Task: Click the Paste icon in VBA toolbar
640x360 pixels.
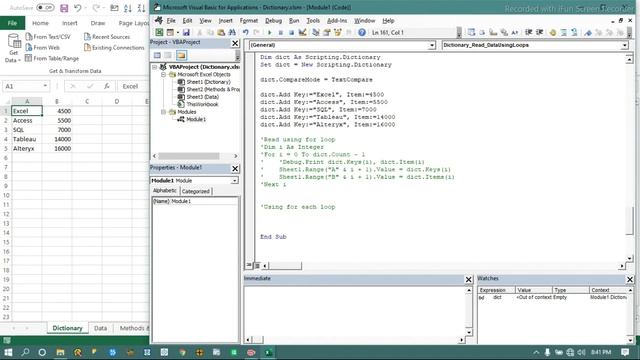Action: 221,33
